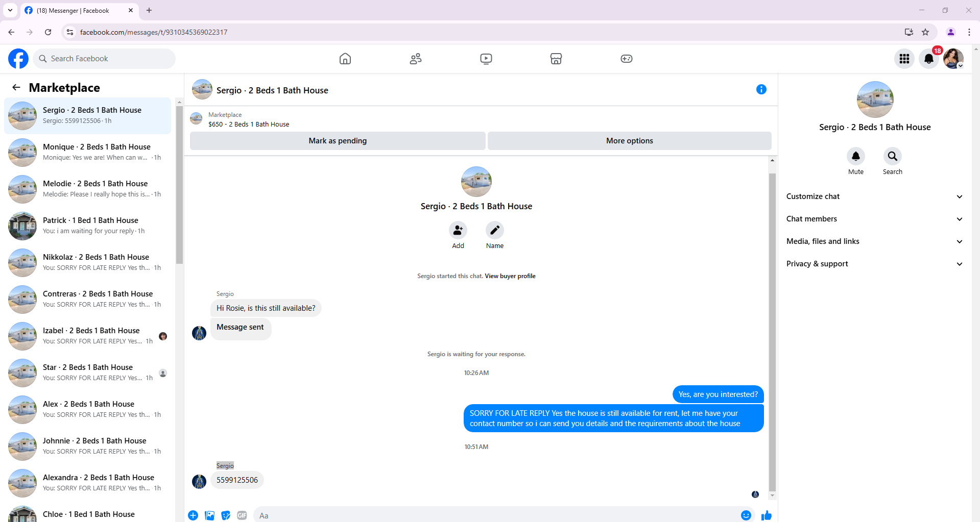Open Nikkolaz's 2 Beds 1 Bath House chat
980x522 pixels.
88,263
